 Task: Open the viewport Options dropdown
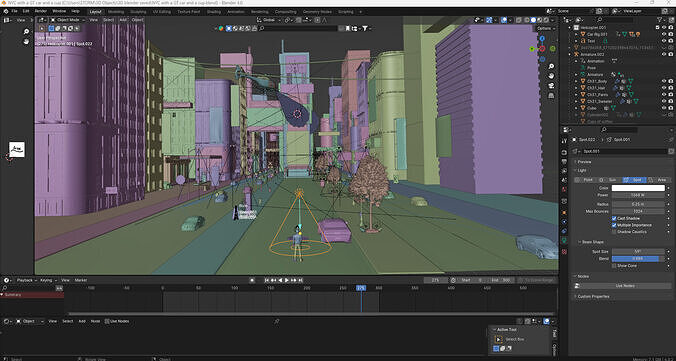pyautogui.click(x=547, y=28)
